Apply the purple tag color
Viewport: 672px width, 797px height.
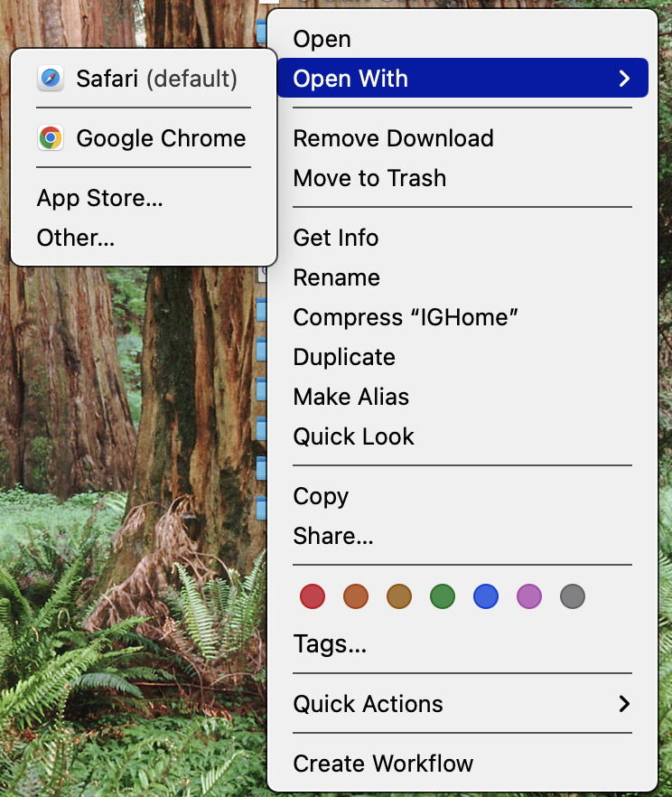528,595
